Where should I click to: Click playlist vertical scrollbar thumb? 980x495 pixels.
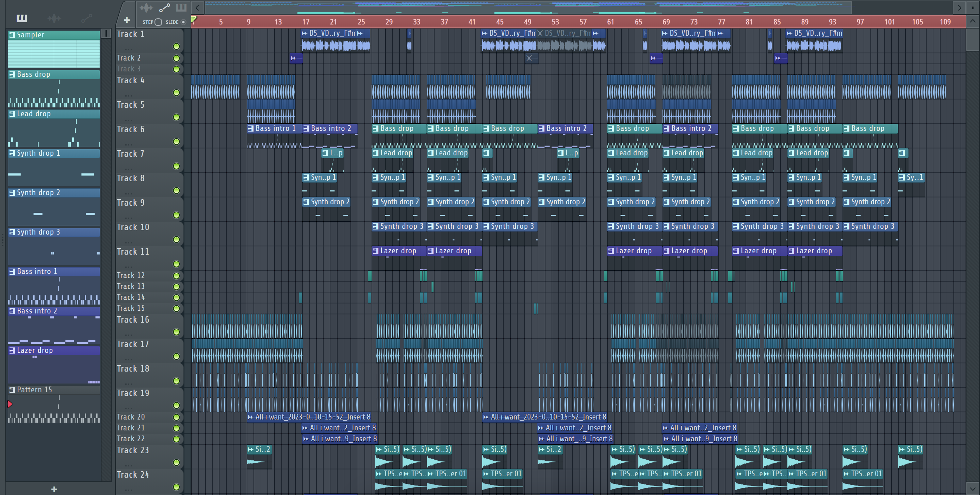point(973,39)
